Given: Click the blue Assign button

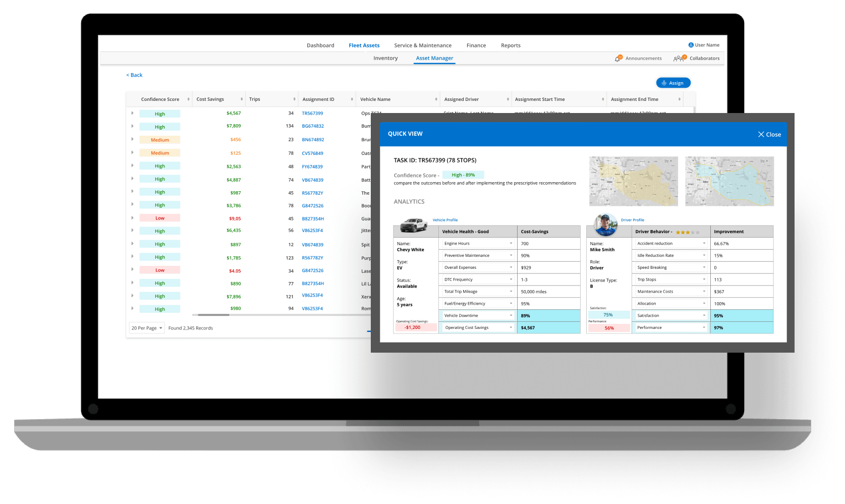Looking at the screenshot, I should point(673,83).
